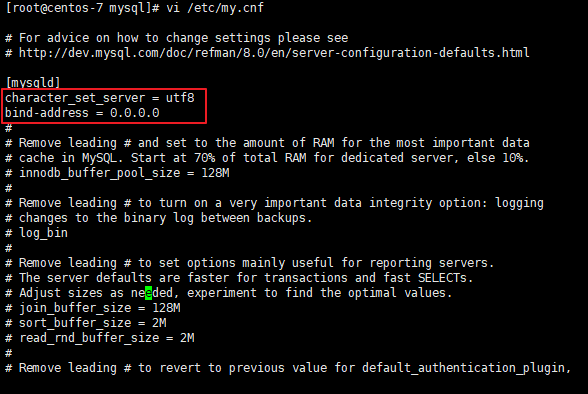Screen dimensions: 588x394
Task: Click the 'The server defaults are faster' line
Action: tap(239, 278)
